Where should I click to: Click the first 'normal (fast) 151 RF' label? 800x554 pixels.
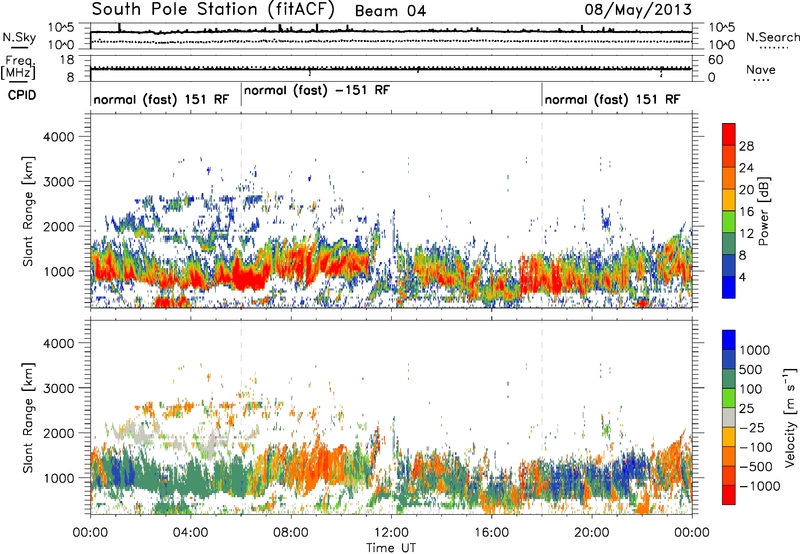coord(161,99)
